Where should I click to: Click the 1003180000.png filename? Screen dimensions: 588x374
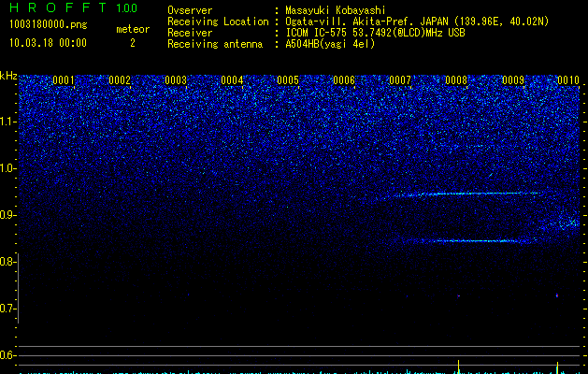[49, 24]
